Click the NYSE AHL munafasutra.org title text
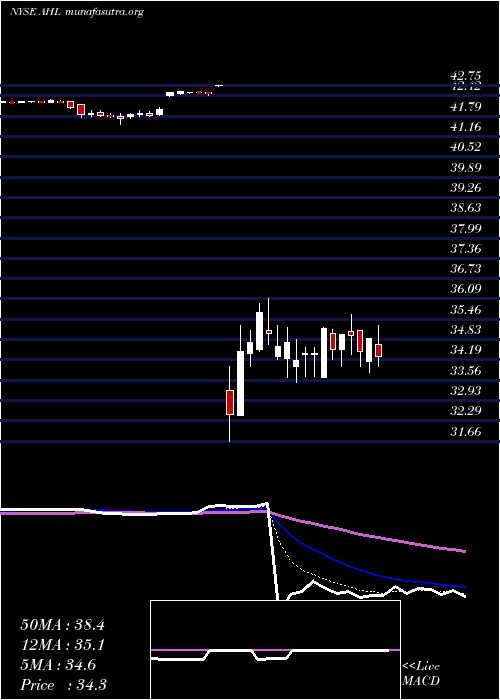The width and height of the screenshot is (500, 700). pos(77,12)
